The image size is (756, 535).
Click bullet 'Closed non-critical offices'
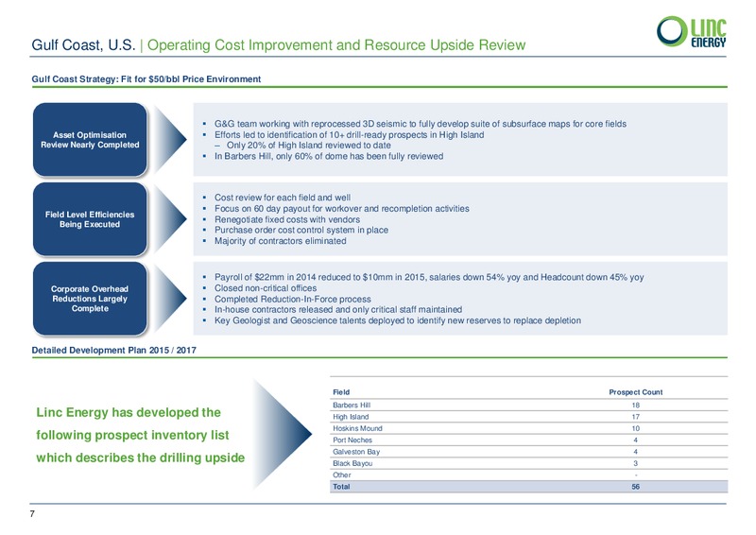266,288
